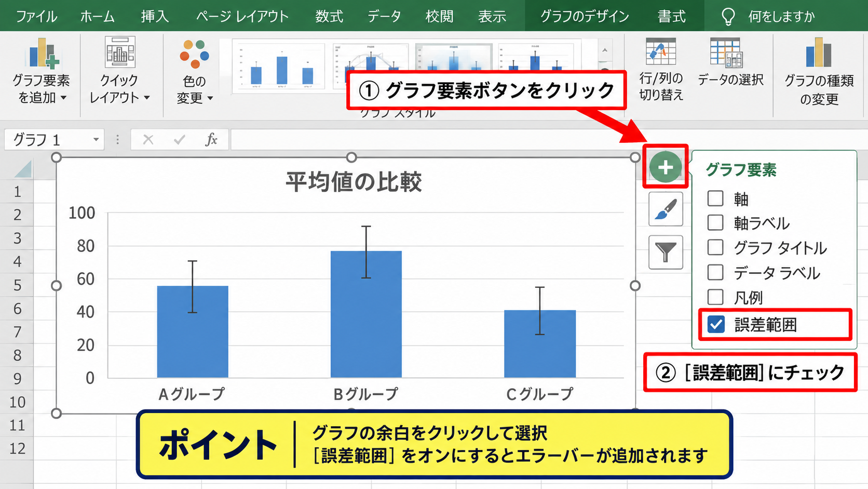This screenshot has width=868, height=489.
Task: Click the Aグループ axis label
Action: (192, 394)
